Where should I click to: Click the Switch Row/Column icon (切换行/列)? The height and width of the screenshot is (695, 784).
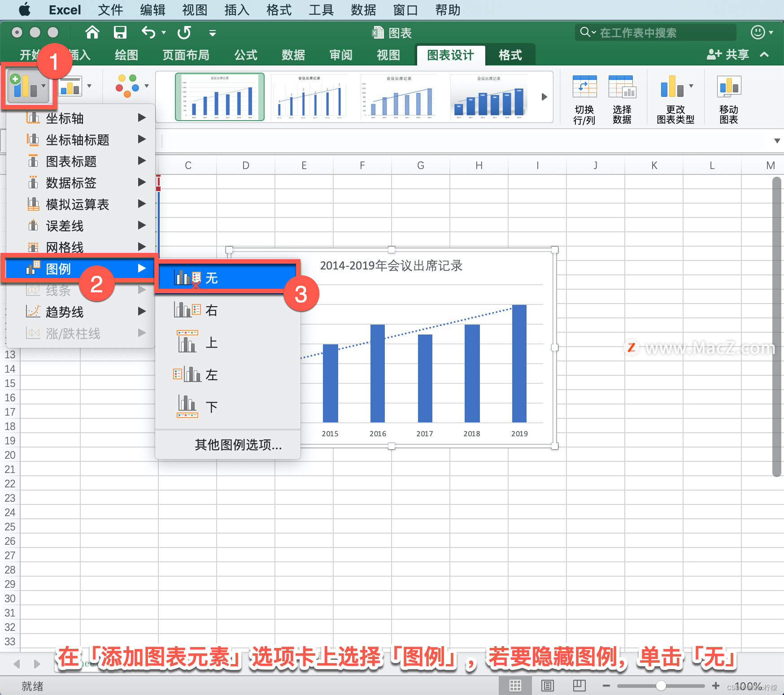(584, 87)
